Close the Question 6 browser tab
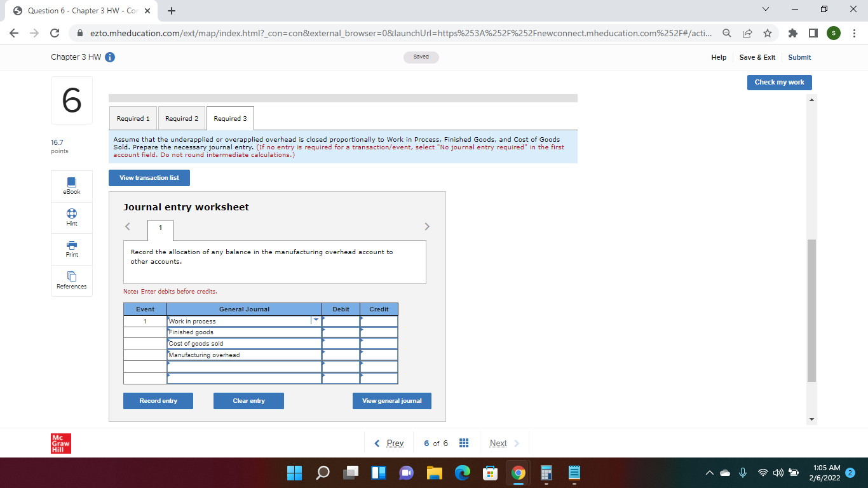Screen dimensions: 868x488 [x=147, y=11]
